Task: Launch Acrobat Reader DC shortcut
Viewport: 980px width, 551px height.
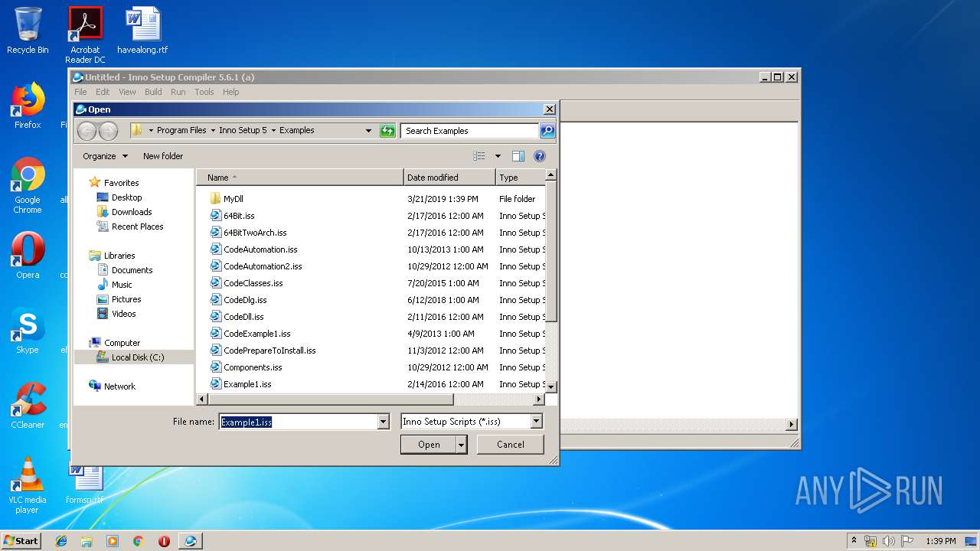Action: (85, 35)
